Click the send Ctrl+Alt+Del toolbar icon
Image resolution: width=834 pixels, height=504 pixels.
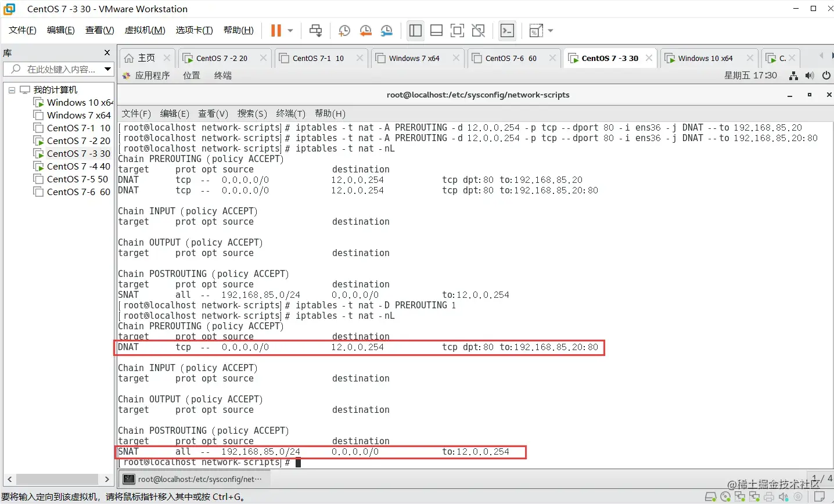pos(315,31)
